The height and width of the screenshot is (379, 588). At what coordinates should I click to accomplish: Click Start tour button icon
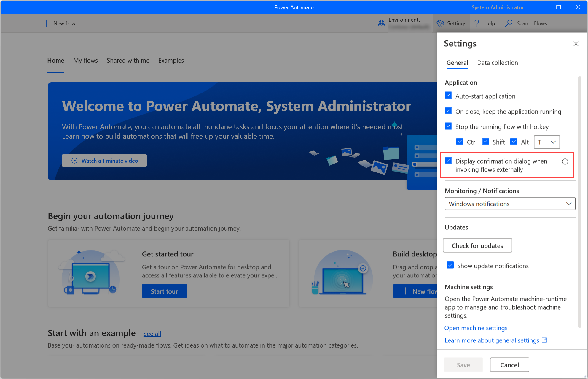(x=164, y=291)
